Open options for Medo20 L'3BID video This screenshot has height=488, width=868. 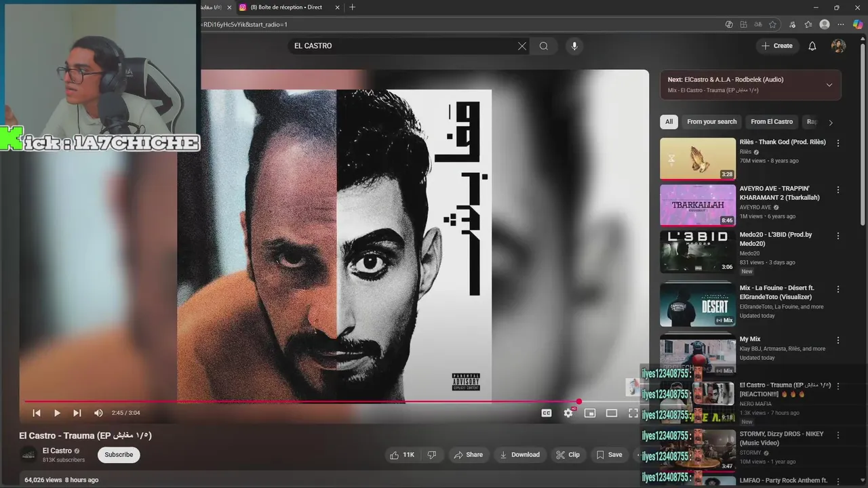(x=838, y=236)
